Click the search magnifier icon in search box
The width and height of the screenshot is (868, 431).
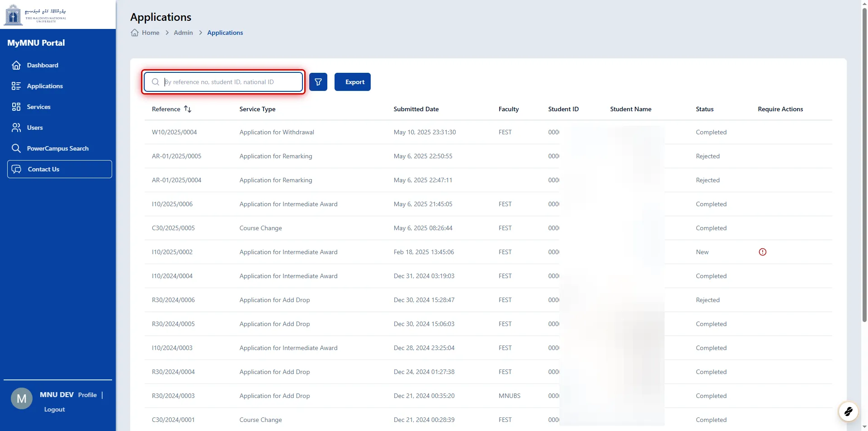(x=156, y=82)
